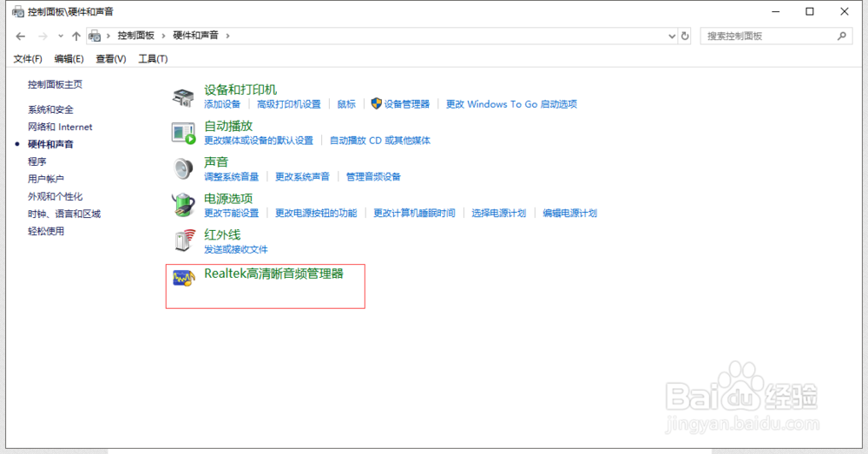The width and height of the screenshot is (868, 454).
Task: Go up one level with up arrow
Action: pyautogui.click(x=76, y=36)
